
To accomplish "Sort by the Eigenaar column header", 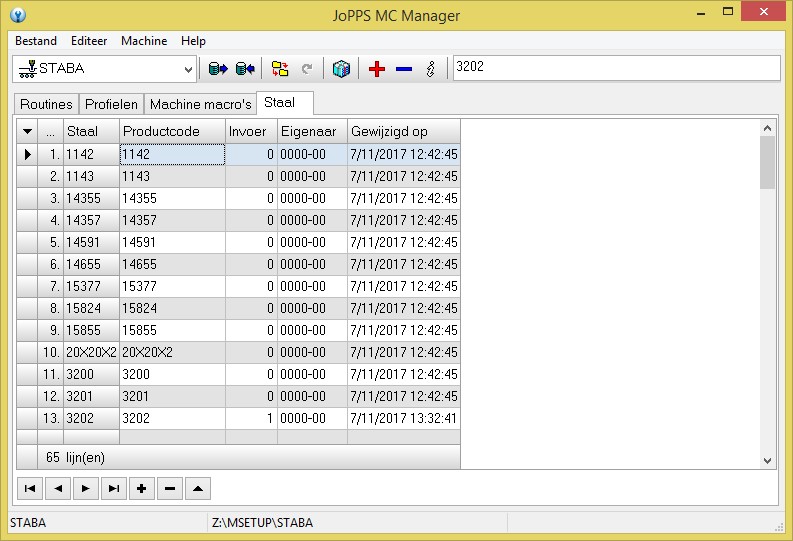I will point(312,131).
